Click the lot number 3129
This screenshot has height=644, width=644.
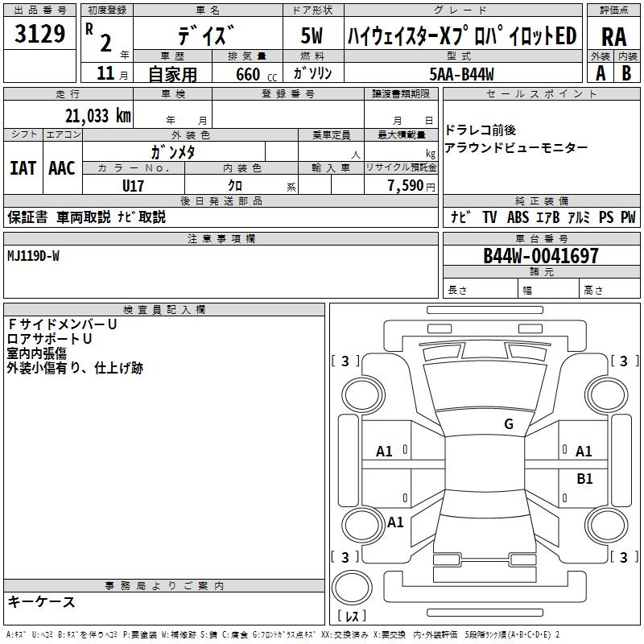click(39, 34)
